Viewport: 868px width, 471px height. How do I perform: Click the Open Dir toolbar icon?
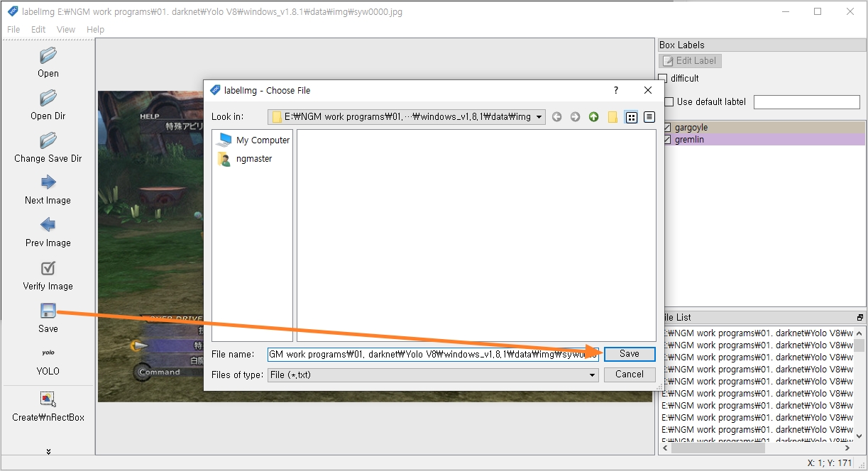tap(48, 98)
